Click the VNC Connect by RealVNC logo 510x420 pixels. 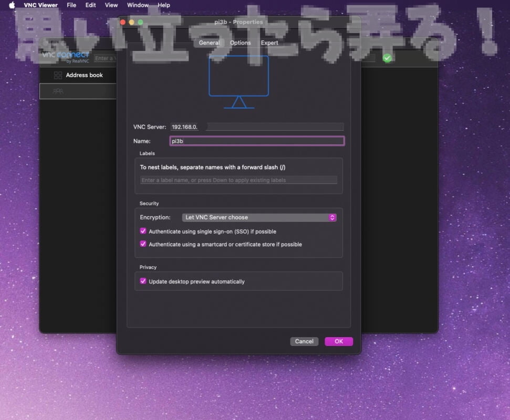pyautogui.click(x=66, y=57)
